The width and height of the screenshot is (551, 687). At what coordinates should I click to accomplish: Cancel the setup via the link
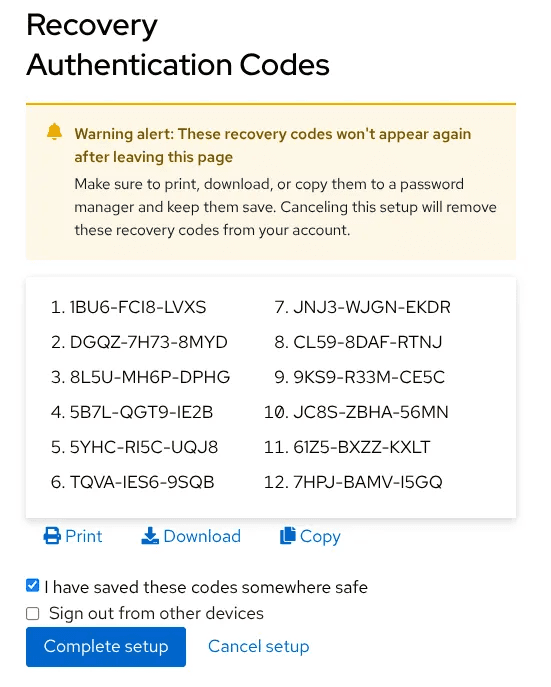258,647
